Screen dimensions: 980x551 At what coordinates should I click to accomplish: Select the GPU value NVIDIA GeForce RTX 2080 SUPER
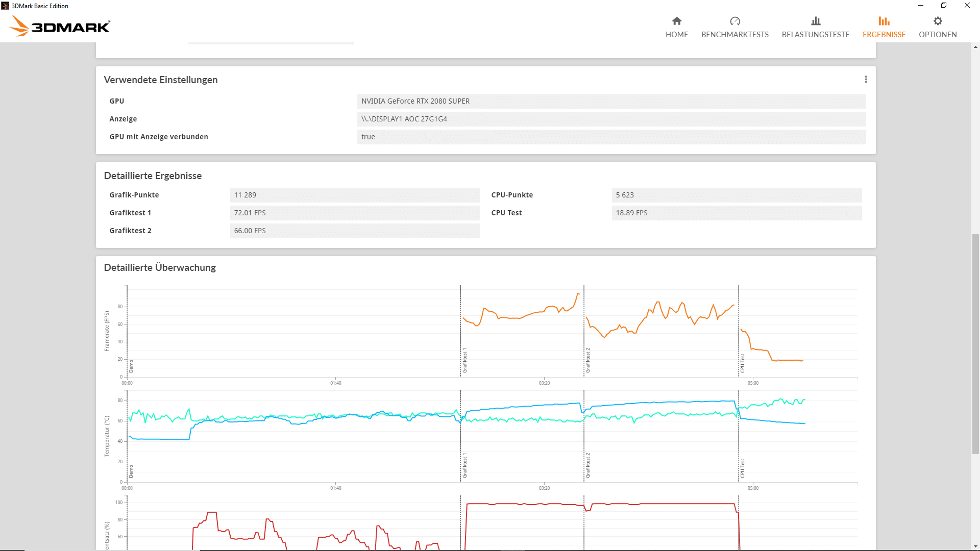[x=611, y=101]
